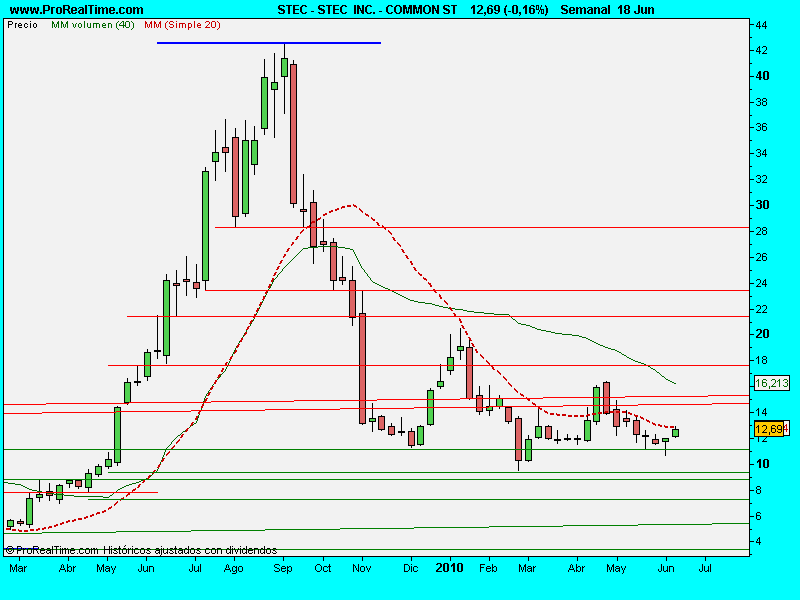Click the STEC INC. COMMON ST title
Viewport: 800px width, 600px height.
coord(367,10)
